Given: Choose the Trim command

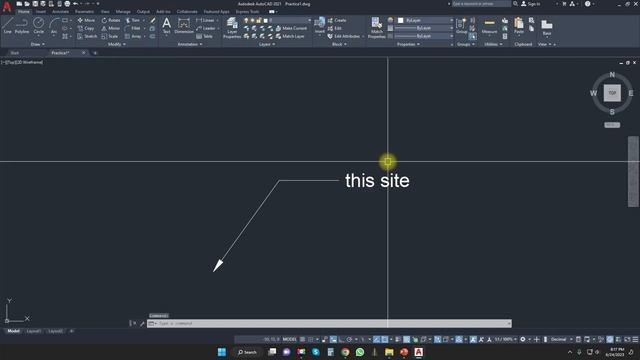Looking at the screenshot, I should click(x=132, y=20).
